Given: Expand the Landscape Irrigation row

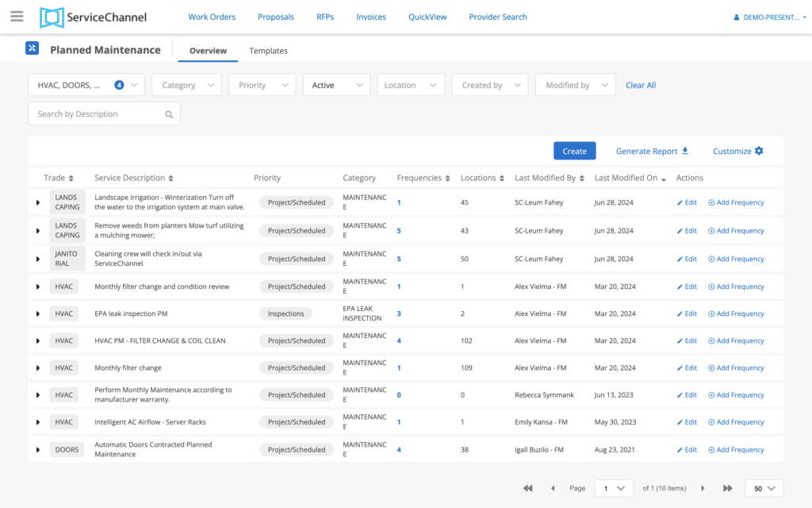Looking at the screenshot, I should pyautogui.click(x=38, y=202).
